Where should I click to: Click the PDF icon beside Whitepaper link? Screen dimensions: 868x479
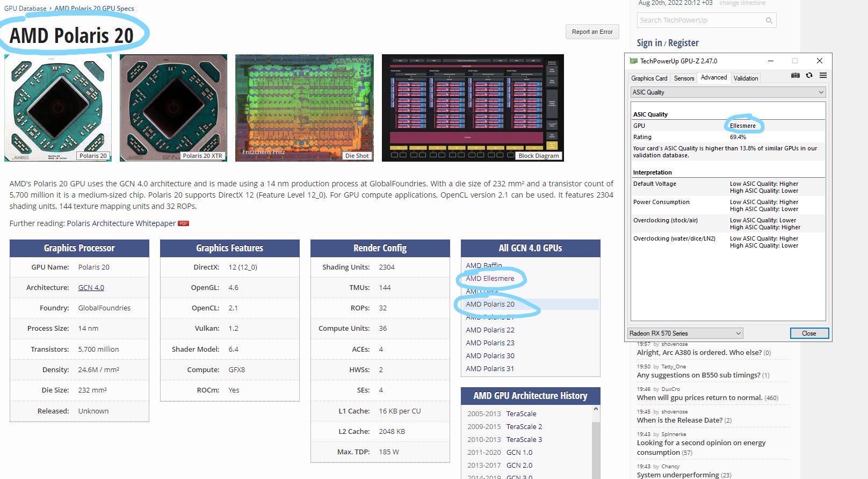183,223
